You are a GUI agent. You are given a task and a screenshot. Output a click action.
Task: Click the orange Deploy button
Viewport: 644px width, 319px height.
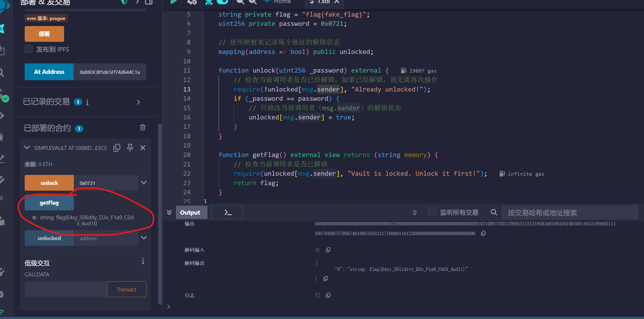pyautogui.click(x=44, y=34)
